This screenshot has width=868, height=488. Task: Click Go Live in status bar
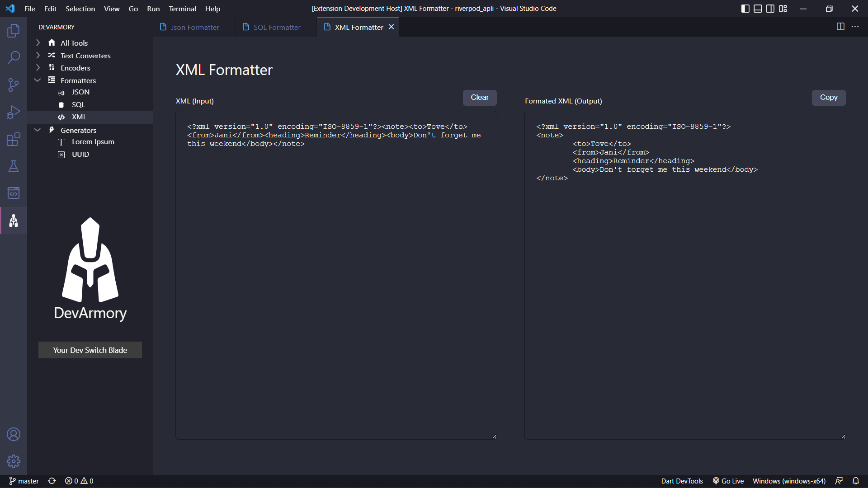pos(728,481)
